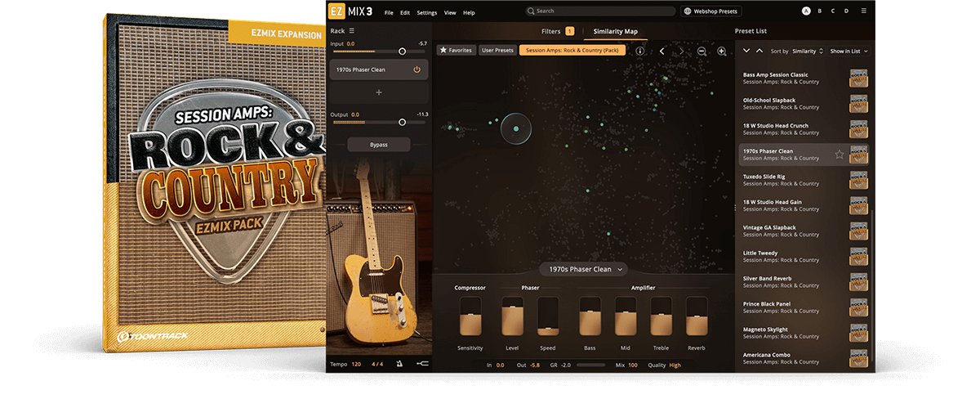Click thumbnail of Silver Band Reverb preset
Screen dimensions: 980x399
click(x=858, y=282)
